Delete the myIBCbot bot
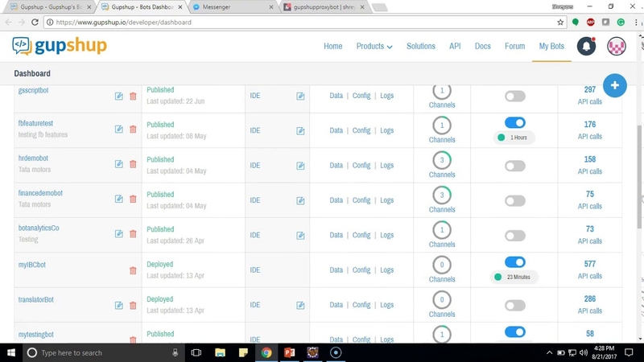 133,270
